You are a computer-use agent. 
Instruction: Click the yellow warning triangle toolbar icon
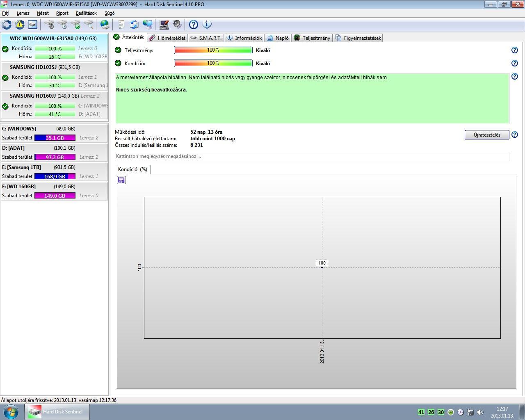pos(20,25)
